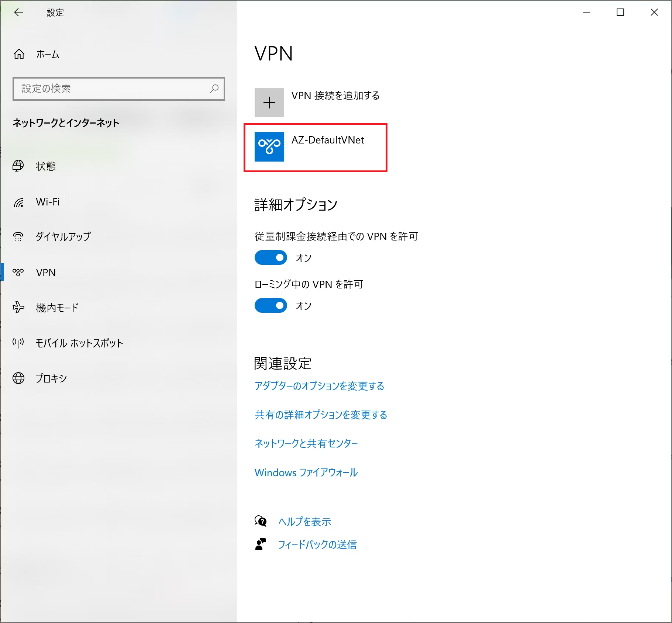This screenshot has width=672, height=623.
Task: Focus the 設定の検索 search field
Action: (x=119, y=89)
